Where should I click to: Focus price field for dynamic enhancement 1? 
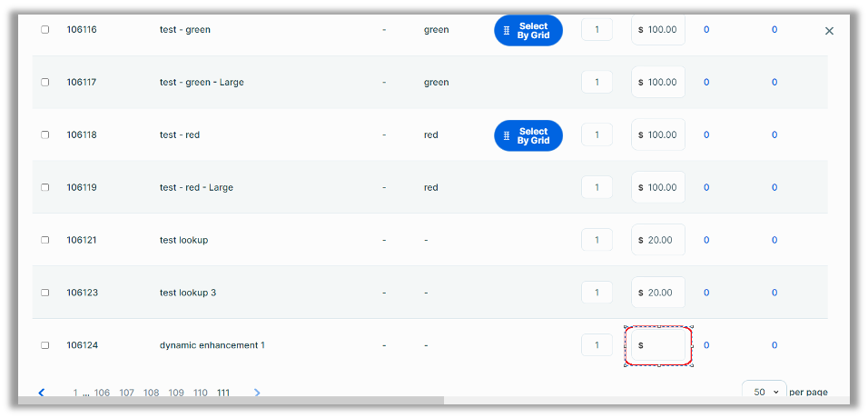pyautogui.click(x=663, y=345)
